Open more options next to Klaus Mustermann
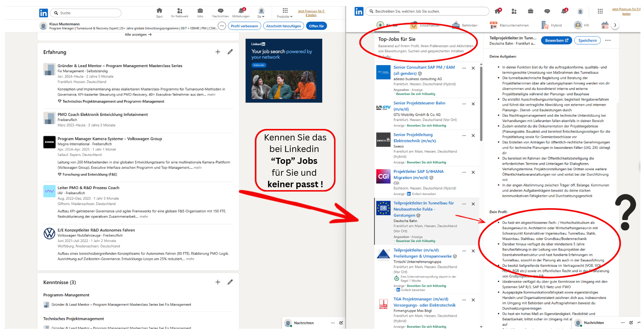Screen dimensions: 644x332 222,26
